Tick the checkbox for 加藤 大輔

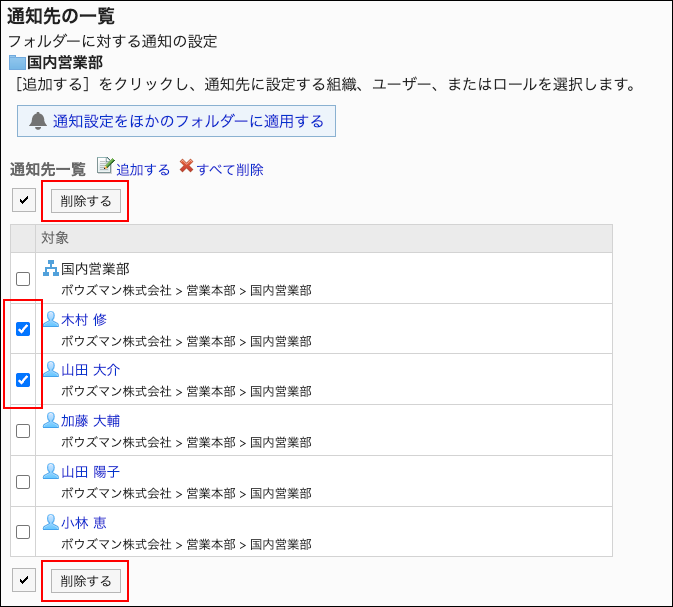(x=23, y=431)
